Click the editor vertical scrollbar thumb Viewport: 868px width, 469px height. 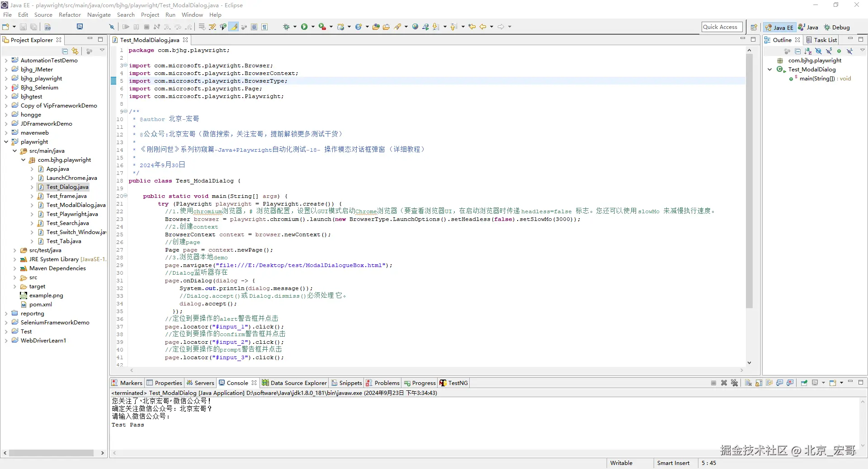[749, 181]
